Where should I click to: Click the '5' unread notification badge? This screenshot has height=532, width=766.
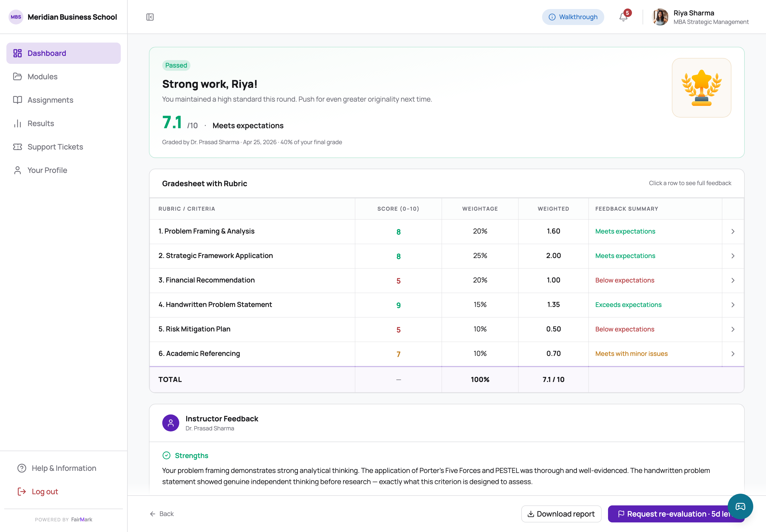627,13
